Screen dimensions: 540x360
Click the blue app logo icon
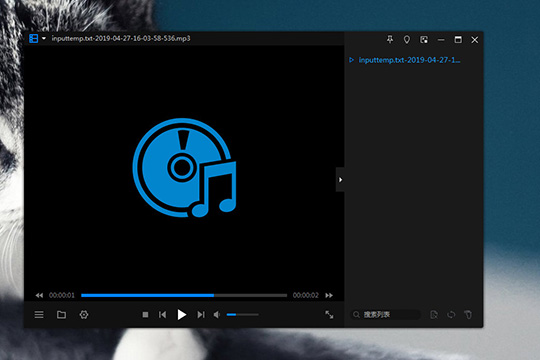point(33,39)
